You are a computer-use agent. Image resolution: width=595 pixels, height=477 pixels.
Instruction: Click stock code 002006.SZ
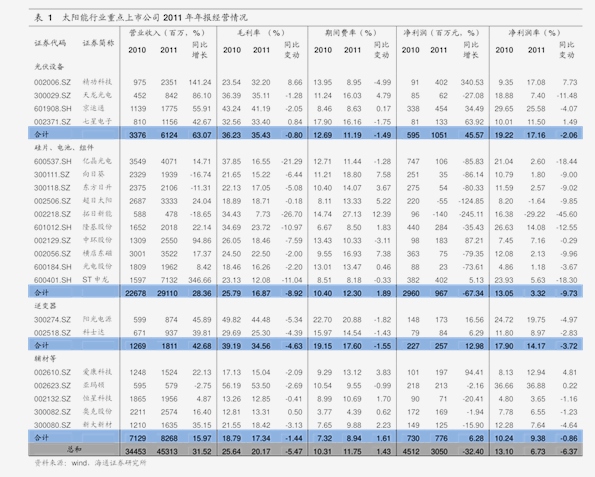[52, 82]
